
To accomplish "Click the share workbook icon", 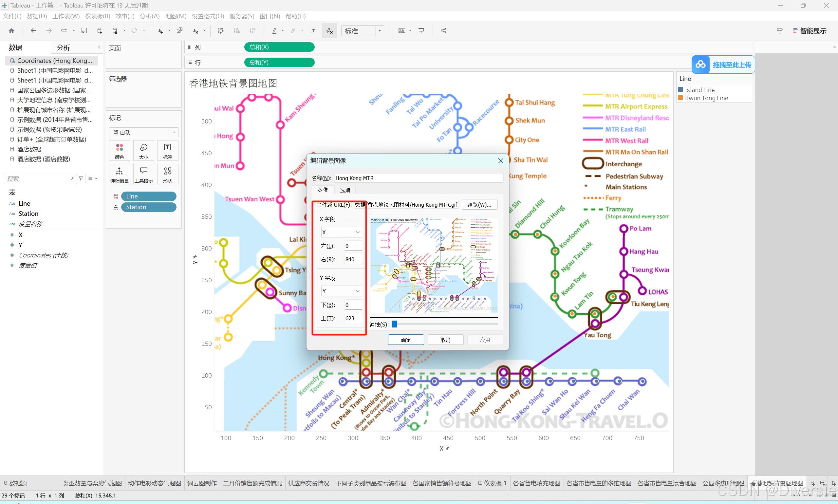I will (443, 31).
